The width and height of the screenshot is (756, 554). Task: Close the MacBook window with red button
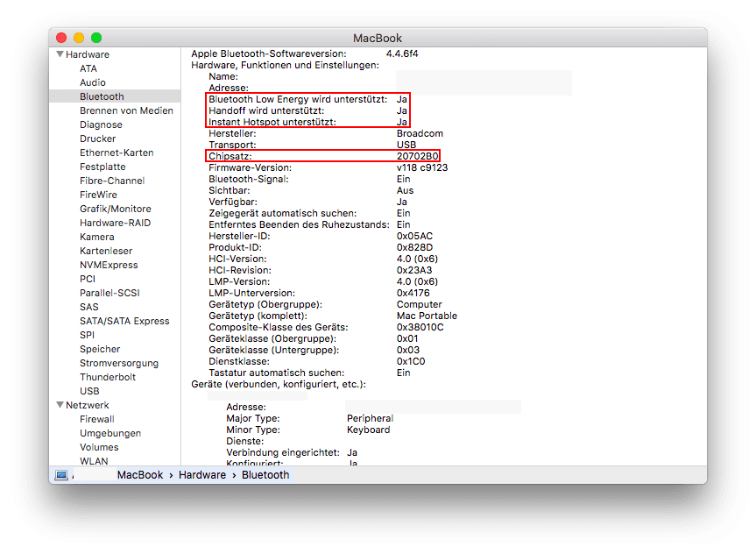[x=61, y=38]
